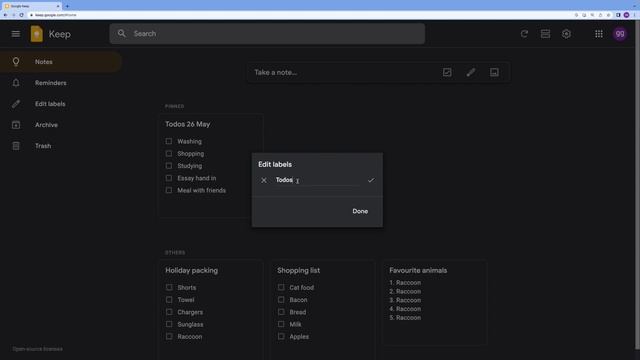Image resolution: width=640 pixels, height=360 pixels.
Task: Check the Studying item
Action: click(x=169, y=166)
